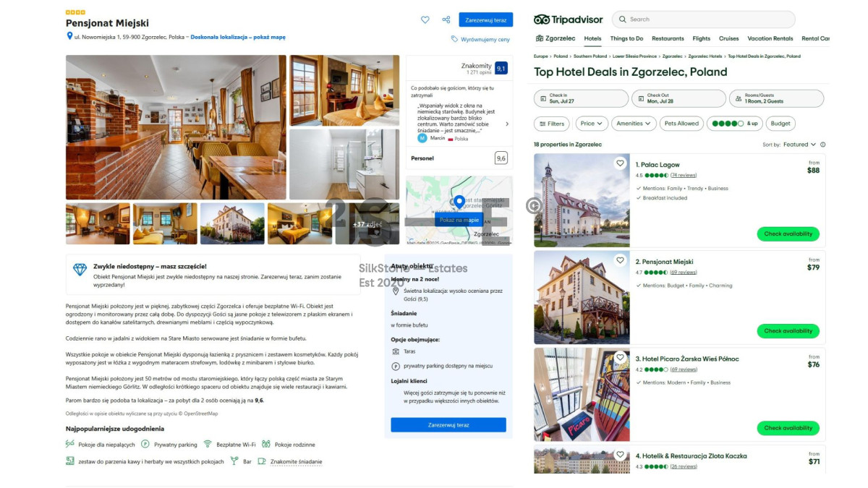The height and width of the screenshot is (488, 868).
Task: Open the Amenities filter dropdown
Action: pos(634,124)
